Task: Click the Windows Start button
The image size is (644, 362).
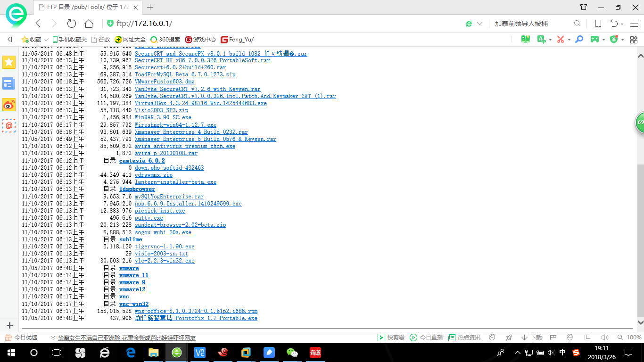Action: (x=10, y=353)
